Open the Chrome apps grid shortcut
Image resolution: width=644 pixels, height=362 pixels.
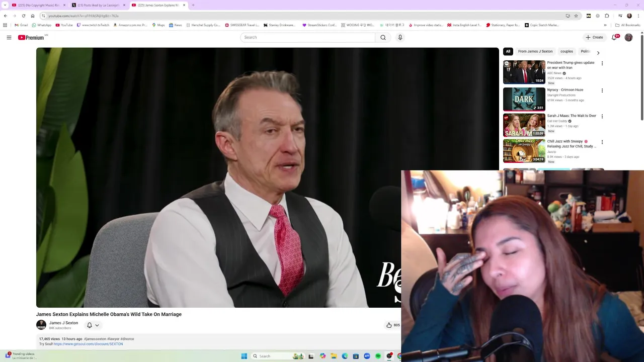click(x=5, y=25)
